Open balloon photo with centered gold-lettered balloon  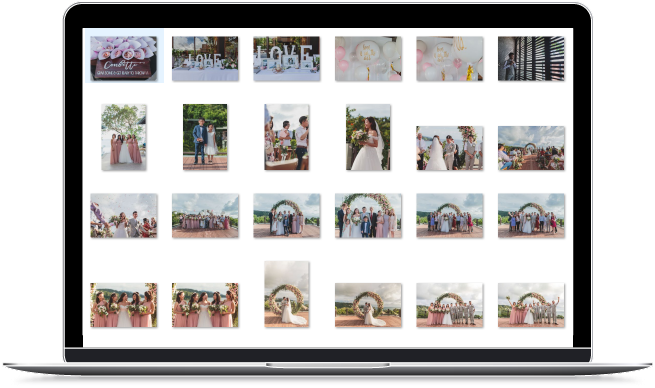coord(368,58)
